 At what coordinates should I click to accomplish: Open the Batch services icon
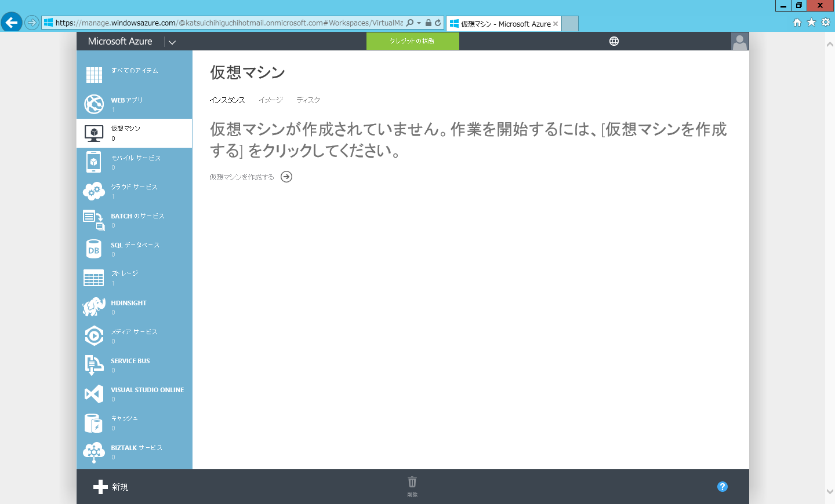(94, 220)
